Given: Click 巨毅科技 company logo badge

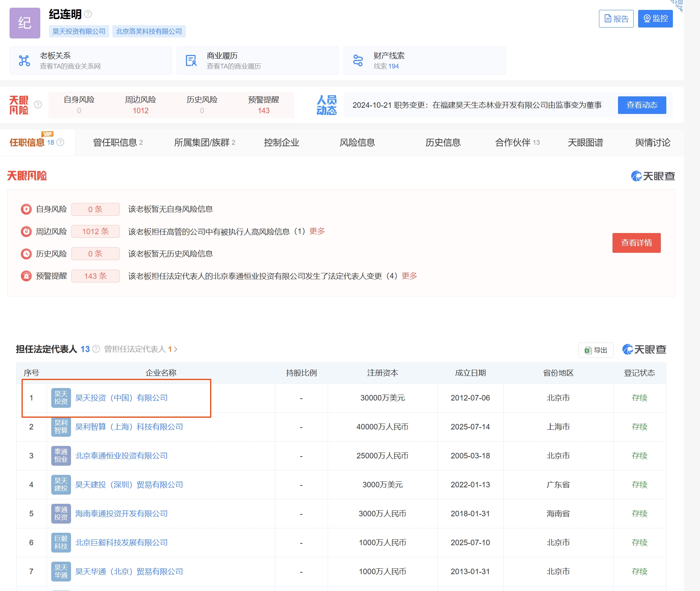Looking at the screenshot, I should click(x=61, y=543).
